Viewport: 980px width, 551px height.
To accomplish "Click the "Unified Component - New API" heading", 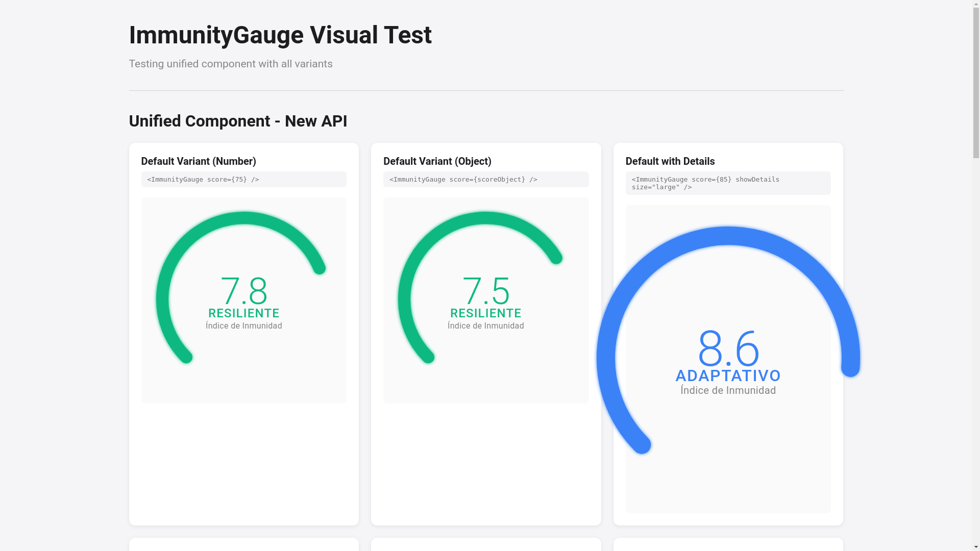I will click(238, 121).
